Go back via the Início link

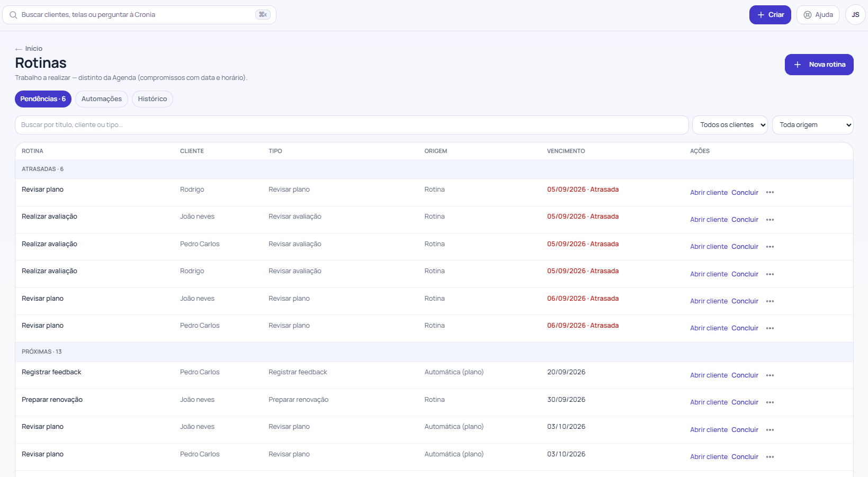pos(34,49)
